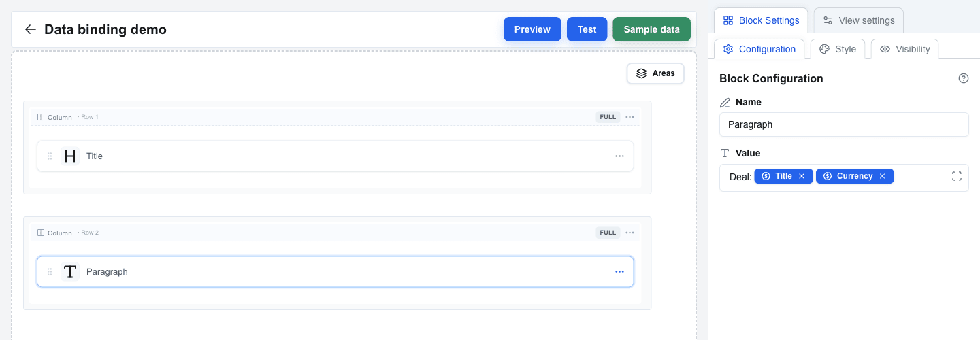The width and height of the screenshot is (980, 340).
Task: Click the Block Configuration heading
Action: 771,78
